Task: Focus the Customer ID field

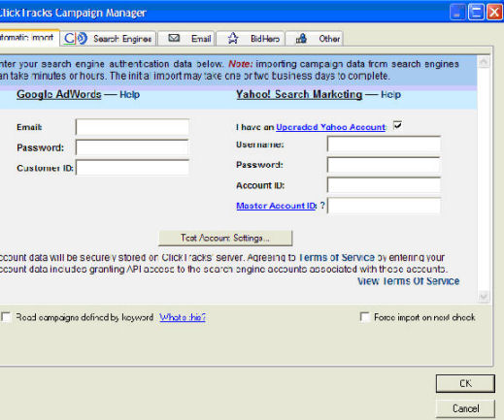Action: click(x=132, y=168)
